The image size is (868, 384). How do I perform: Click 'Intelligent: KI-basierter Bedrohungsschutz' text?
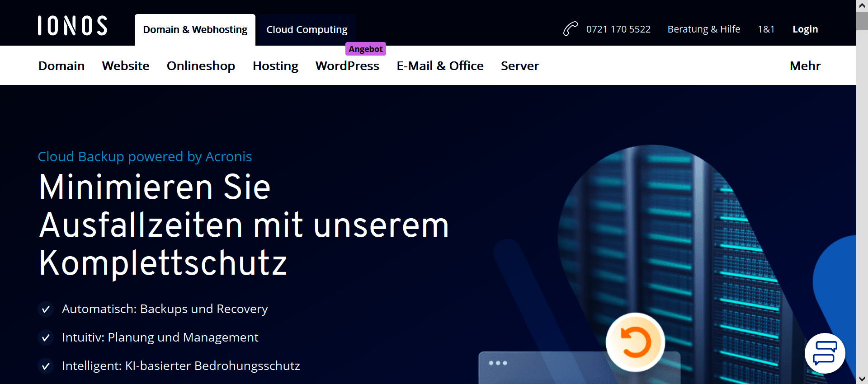point(181,366)
